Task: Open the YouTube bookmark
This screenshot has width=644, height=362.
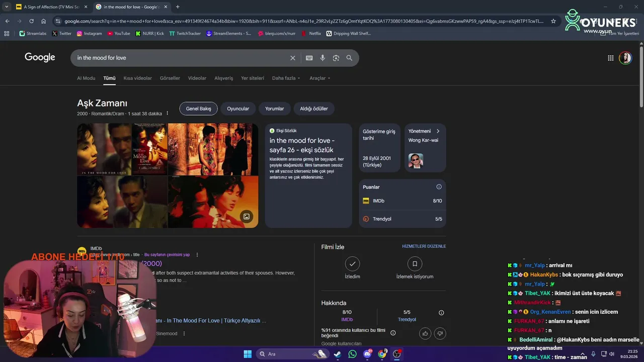Action: click(119, 33)
